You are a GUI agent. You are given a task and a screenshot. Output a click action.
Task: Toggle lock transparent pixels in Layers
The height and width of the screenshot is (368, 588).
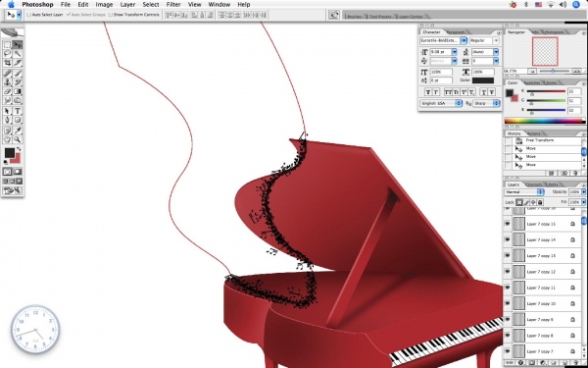click(x=519, y=202)
